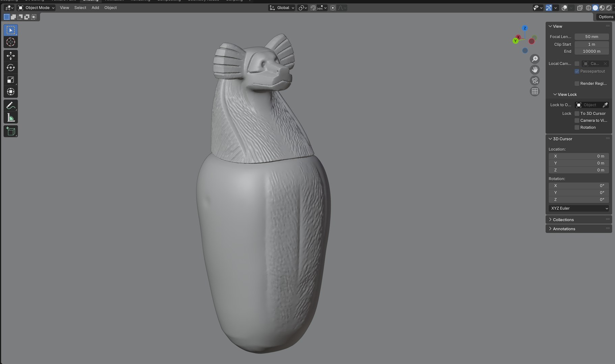Viewport: 615px width, 364px height.
Task: Select the Rotate tool
Action: pos(11,68)
